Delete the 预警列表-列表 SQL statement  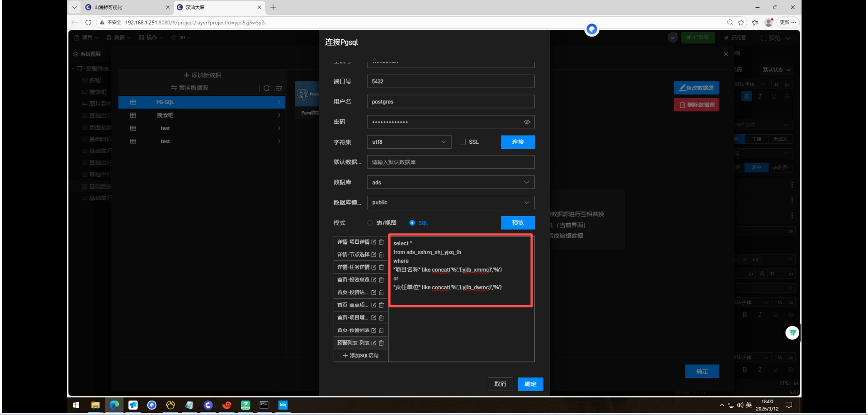pyautogui.click(x=381, y=343)
